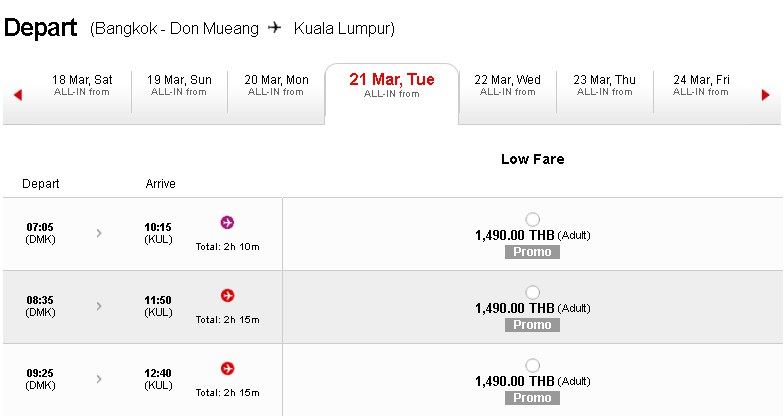Select the 08:35 flight fare radio button
This screenshot has width=784, height=416.
(532, 292)
